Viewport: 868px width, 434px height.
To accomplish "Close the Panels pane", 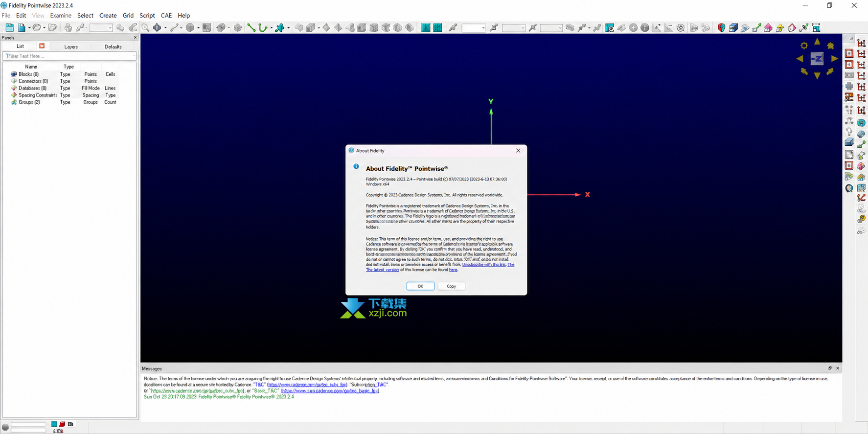I will (x=136, y=38).
